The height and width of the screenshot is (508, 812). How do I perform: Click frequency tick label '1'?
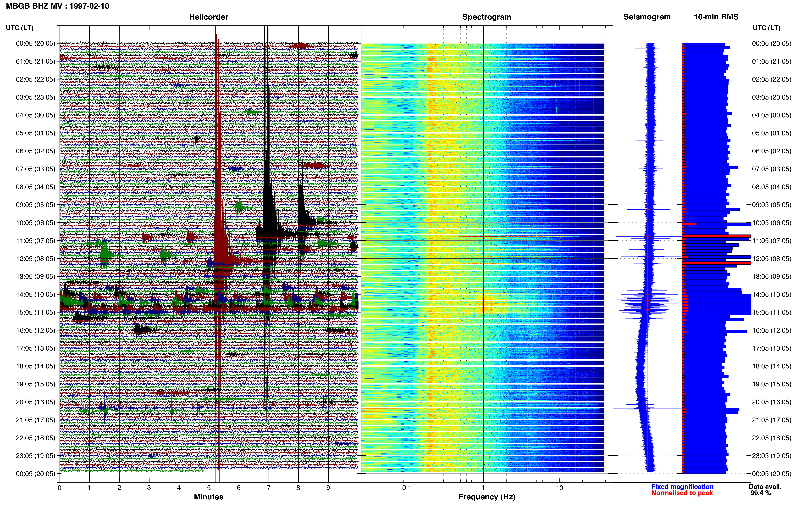click(x=483, y=488)
